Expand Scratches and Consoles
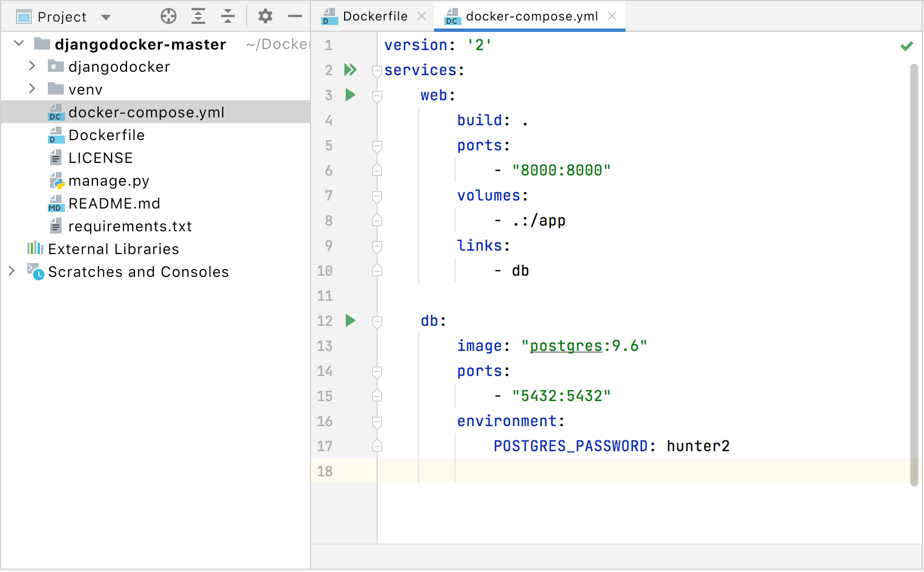Viewport: 924px width, 572px height. (11, 271)
